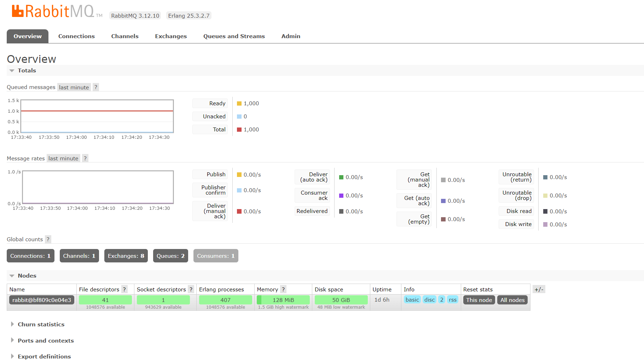Viewport: 644px width, 362px height.
Task: Reset stats for All nodes
Action: coord(512,300)
